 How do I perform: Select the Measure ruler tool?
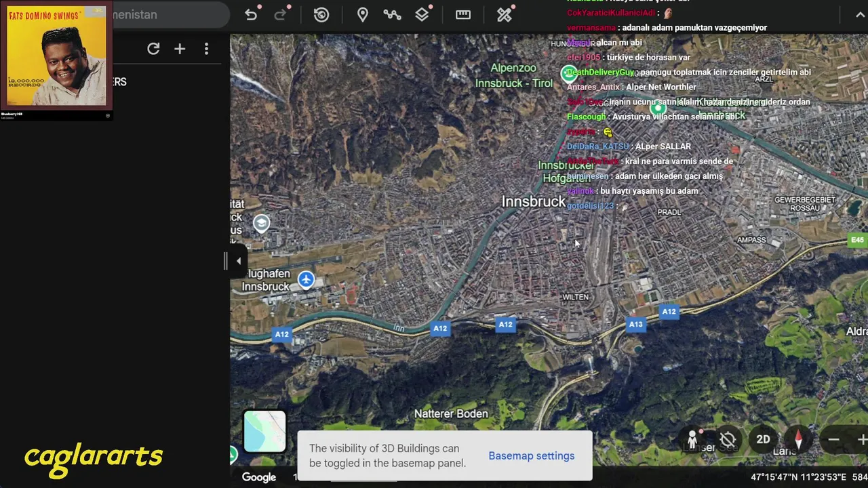[463, 14]
